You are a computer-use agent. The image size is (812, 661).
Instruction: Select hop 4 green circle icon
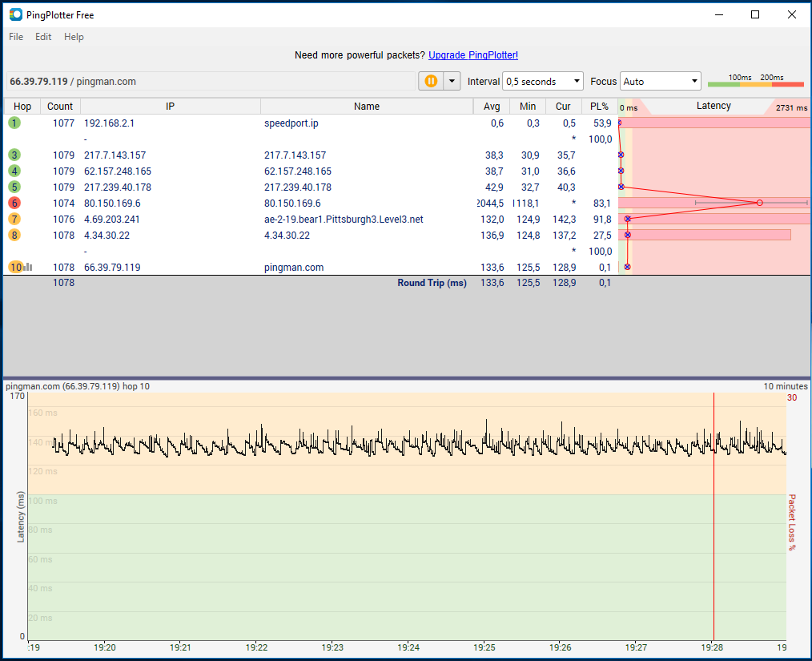coord(14,171)
